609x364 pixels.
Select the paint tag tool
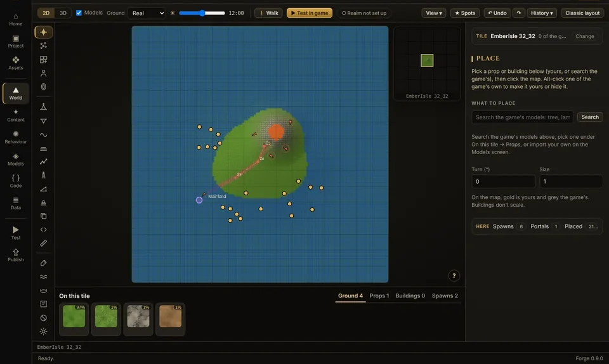click(44, 263)
